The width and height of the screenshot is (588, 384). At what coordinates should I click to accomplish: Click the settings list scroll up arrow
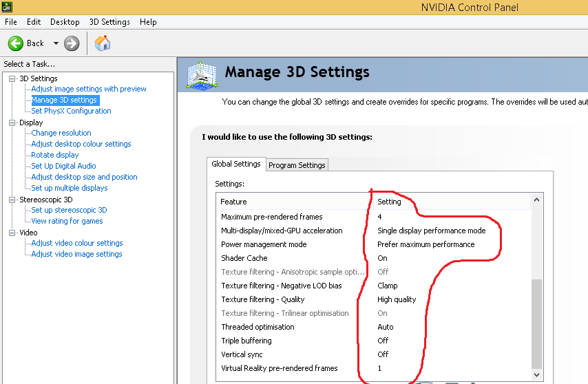(536, 200)
